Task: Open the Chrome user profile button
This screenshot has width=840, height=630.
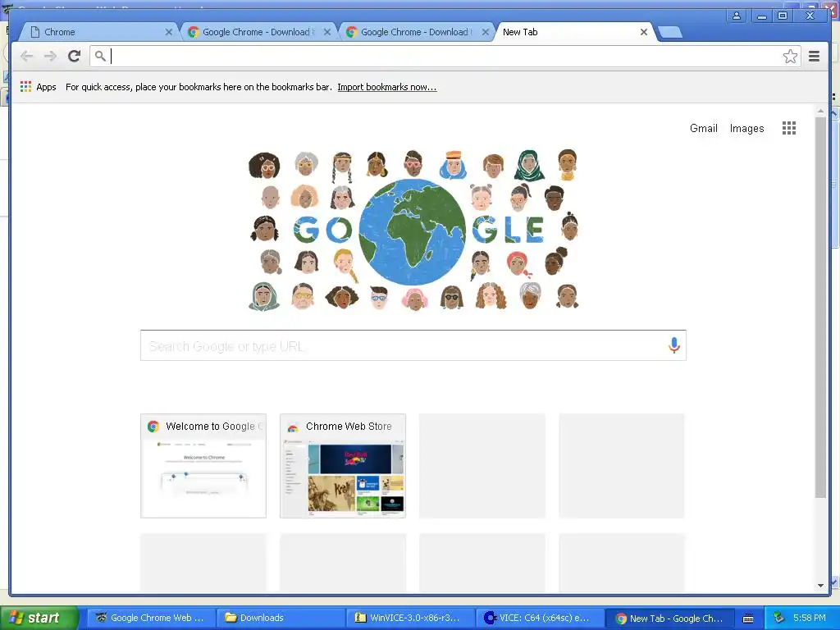Action: coord(737,16)
